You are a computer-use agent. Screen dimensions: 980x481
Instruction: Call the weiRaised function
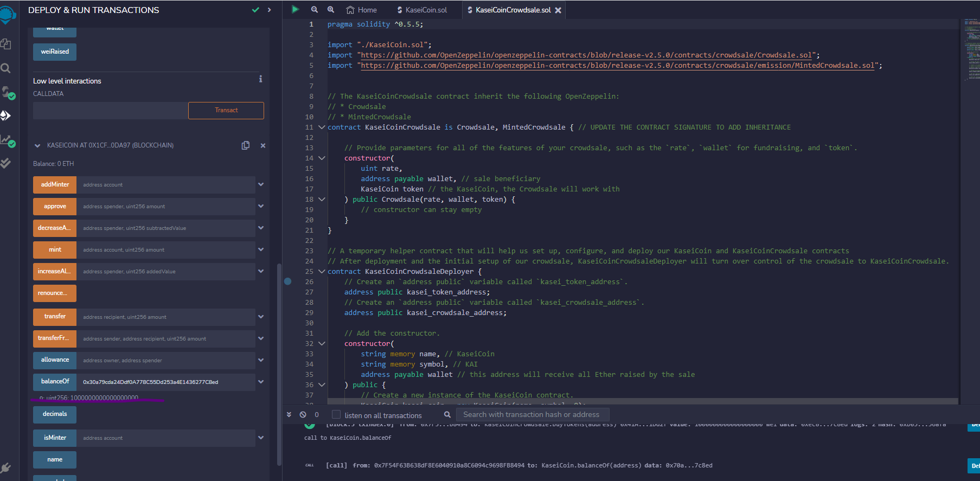(x=55, y=52)
